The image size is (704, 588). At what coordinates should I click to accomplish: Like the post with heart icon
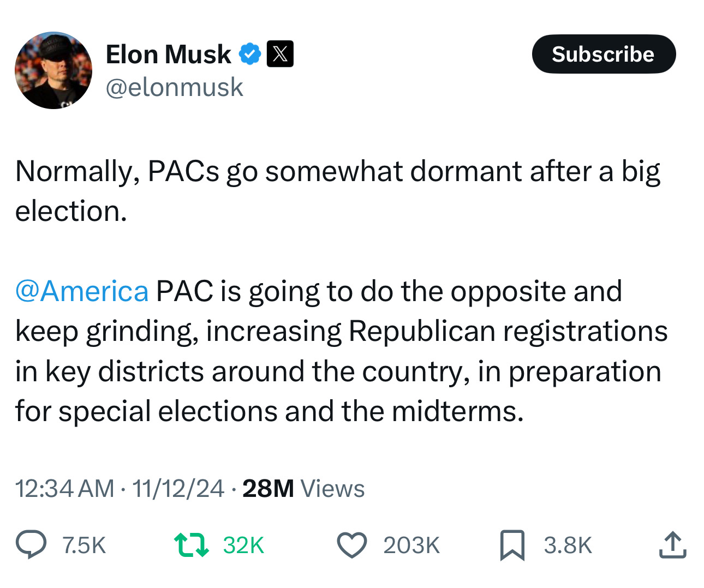352,545
